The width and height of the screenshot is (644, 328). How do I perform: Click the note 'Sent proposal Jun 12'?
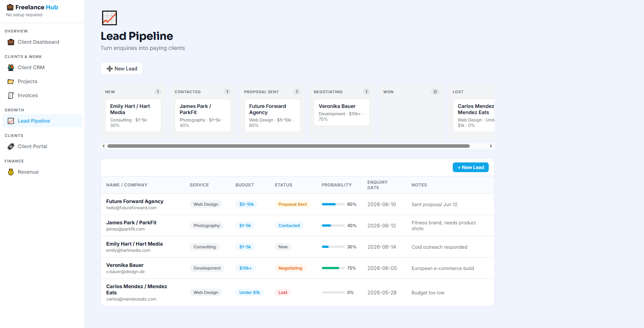tap(435, 205)
